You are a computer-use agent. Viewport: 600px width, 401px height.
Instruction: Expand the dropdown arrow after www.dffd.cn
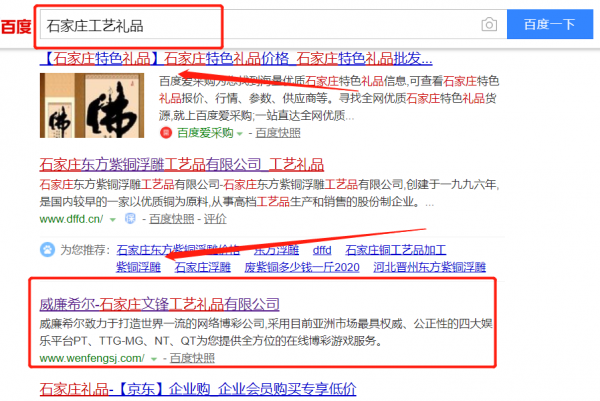tap(112, 220)
